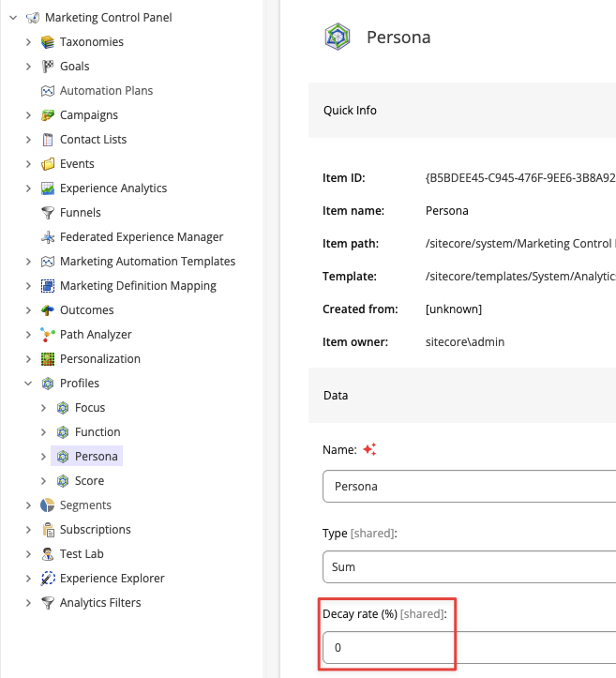This screenshot has width=616, height=678.
Task: Expand the Experience Analytics node
Action: click(x=28, y=188)
